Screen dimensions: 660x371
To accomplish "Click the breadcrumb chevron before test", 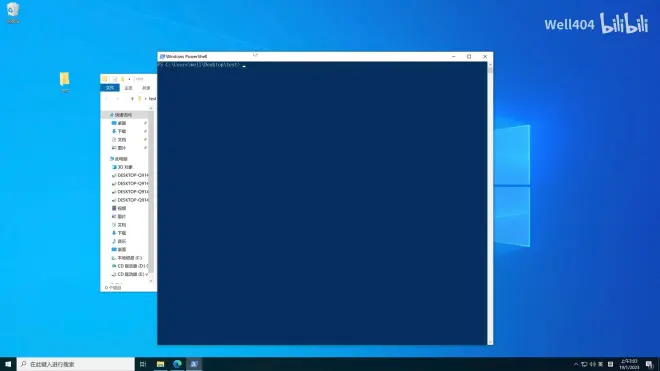I will coord(146,99).
